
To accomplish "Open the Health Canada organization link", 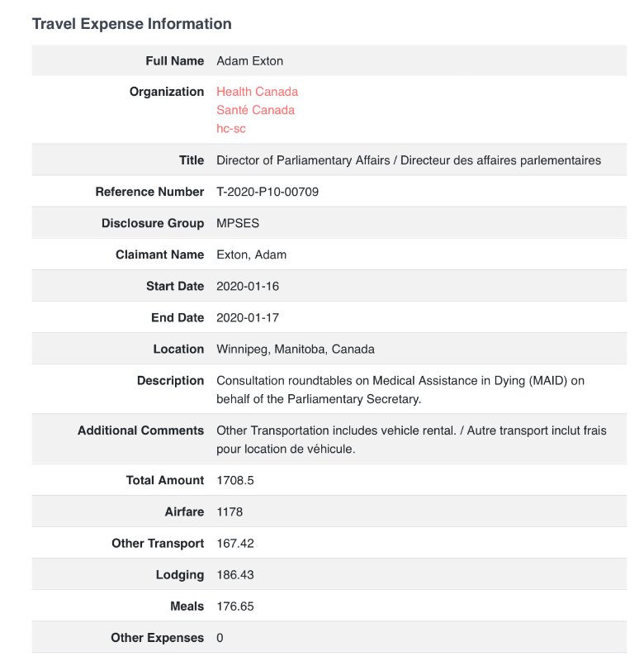I will (x=257, y=92).
